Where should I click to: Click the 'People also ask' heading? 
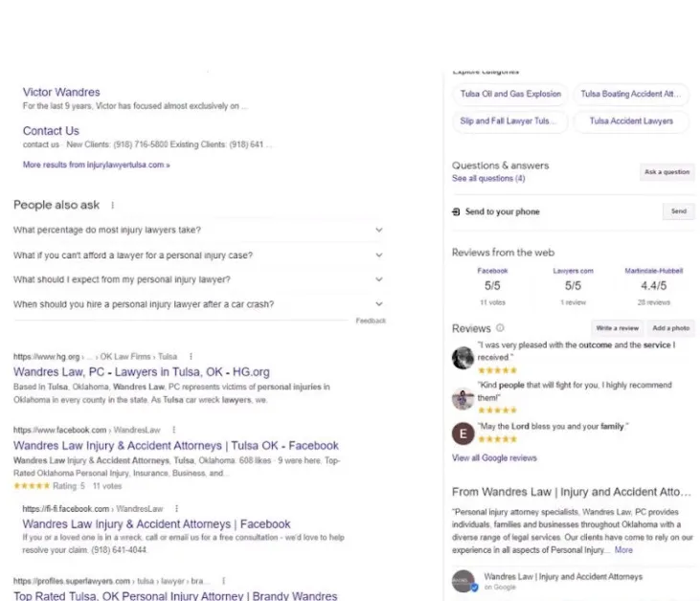tap(56, 205)
